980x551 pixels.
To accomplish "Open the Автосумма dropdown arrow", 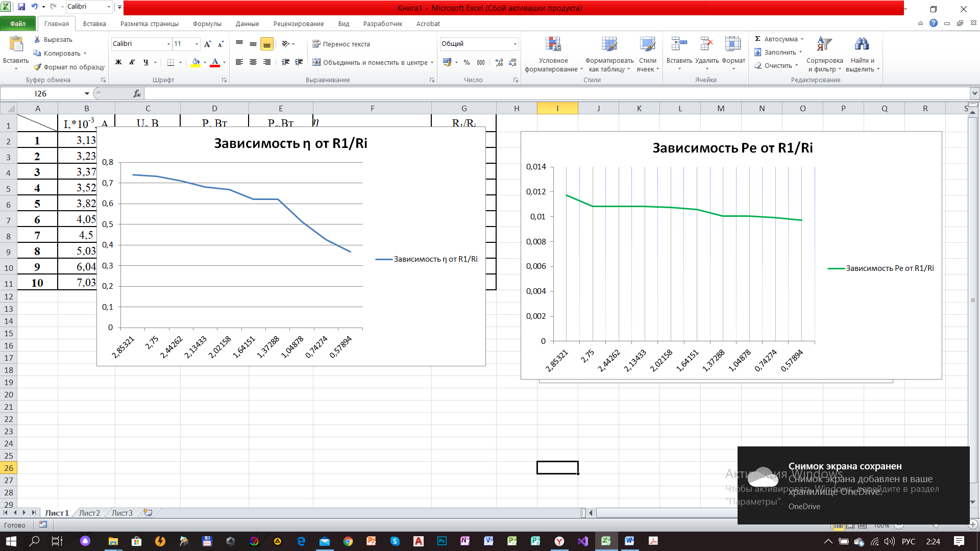I will [802, 39].
